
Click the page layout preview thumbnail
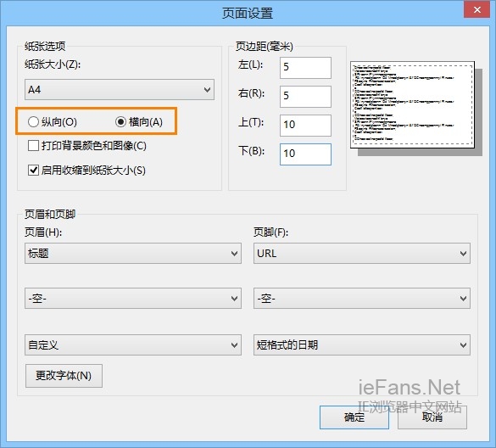click(x=413, y=105)
